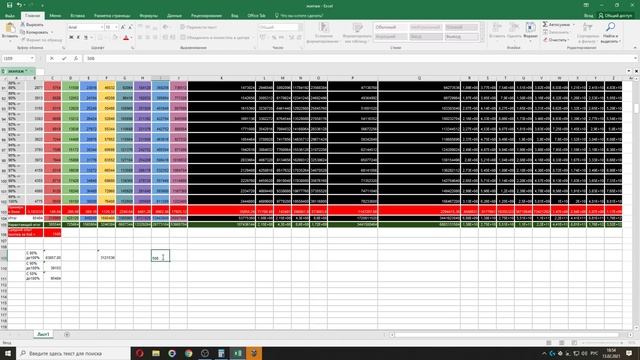Open font color dropdown arrow
The width and height of the screenshot is (640, 360).
click(131, 38)
